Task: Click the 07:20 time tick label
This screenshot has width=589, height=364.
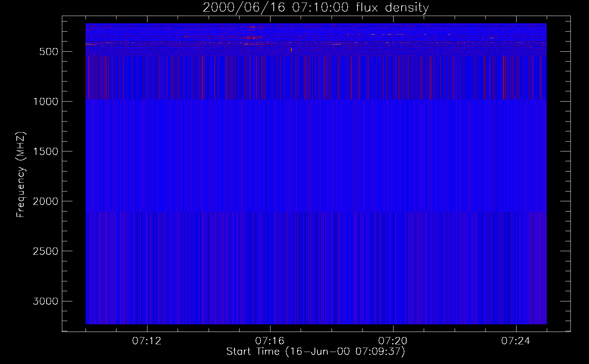Action: 393,341
